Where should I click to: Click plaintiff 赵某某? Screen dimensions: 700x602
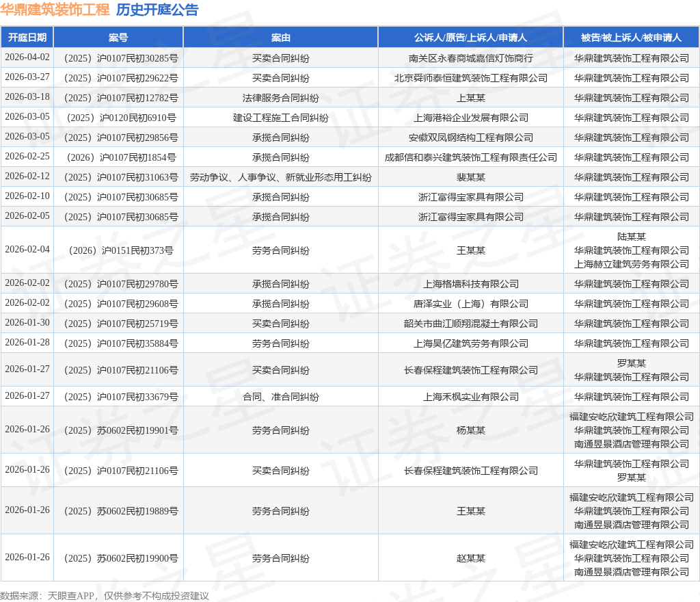point(470,559)
